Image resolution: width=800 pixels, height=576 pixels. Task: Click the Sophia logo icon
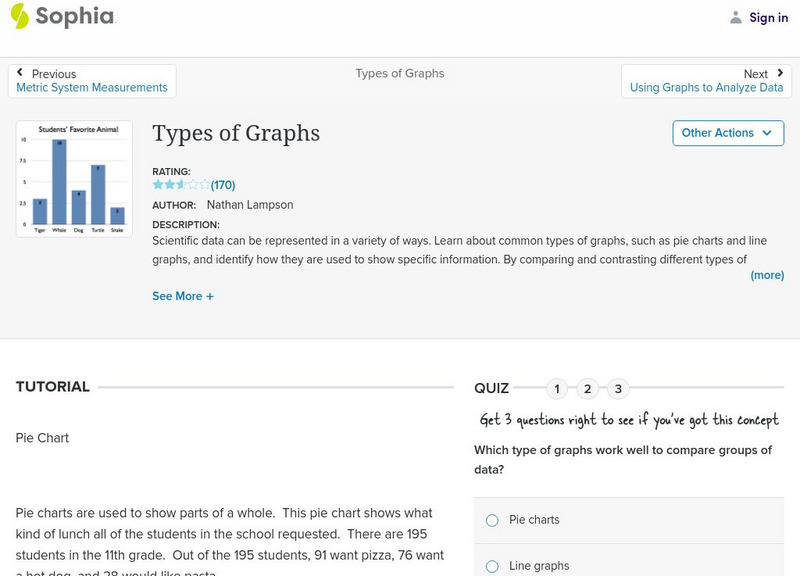click(x=20, y=16)
